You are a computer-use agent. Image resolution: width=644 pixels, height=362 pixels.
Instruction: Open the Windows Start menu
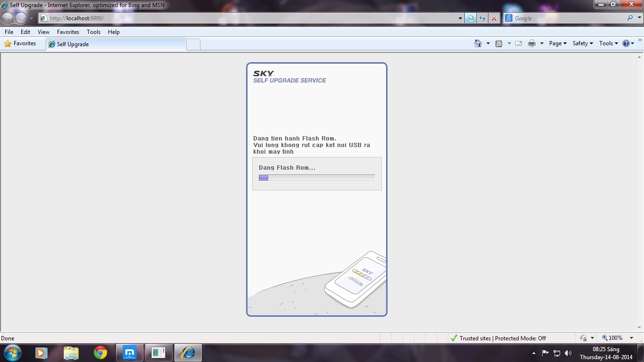coord(12,353)
